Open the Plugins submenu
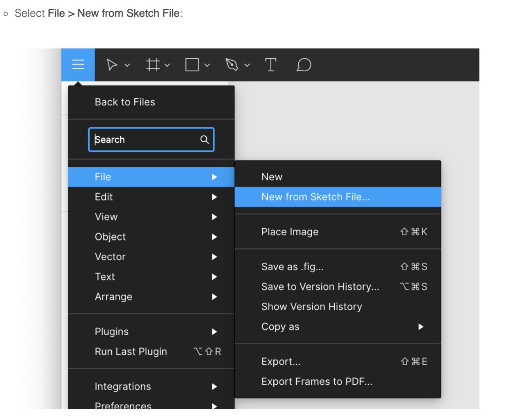Image resolution: width=507 pixels, height=420 pixels. (151, 332)
